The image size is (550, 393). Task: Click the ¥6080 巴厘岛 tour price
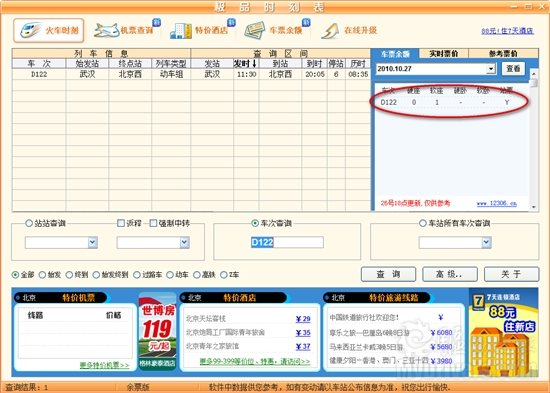(441, 333)
